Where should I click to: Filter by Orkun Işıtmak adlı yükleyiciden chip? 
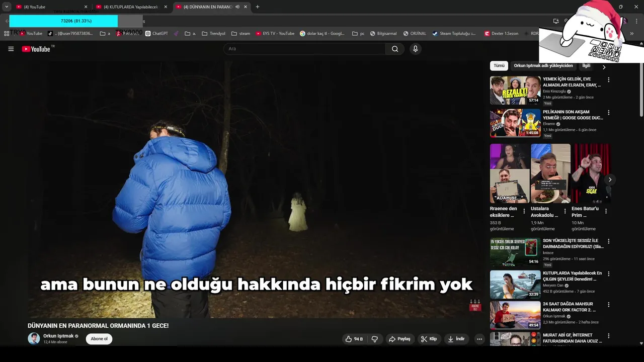pos(543,66)
